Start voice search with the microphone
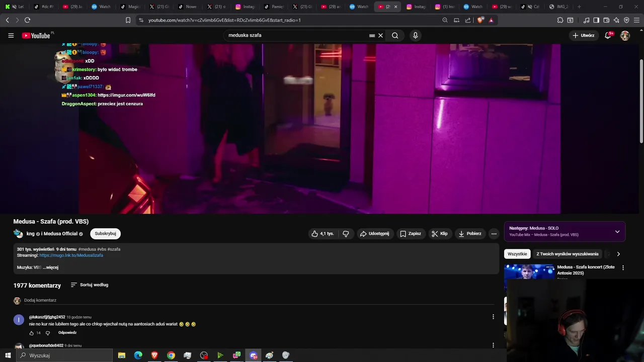Viewport: 644px width, 362px height. 415,35
